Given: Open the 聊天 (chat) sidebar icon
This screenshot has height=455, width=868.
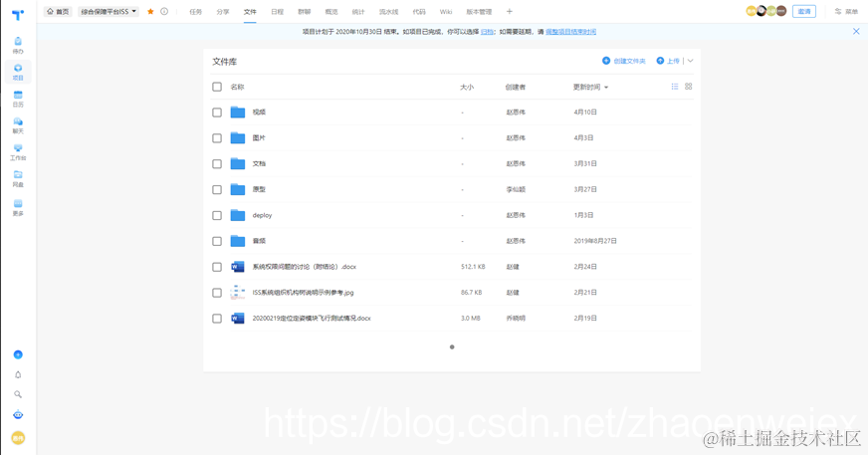Looking at the screenshot, I should click(18, 125).
